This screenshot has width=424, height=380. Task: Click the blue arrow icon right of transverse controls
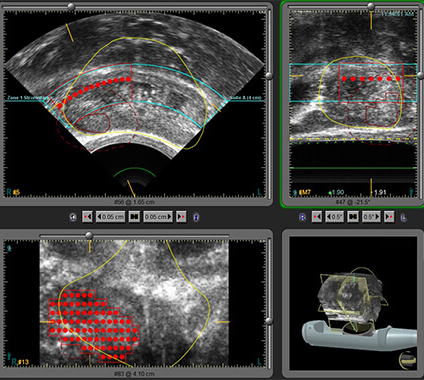click(x=197, y=217)
